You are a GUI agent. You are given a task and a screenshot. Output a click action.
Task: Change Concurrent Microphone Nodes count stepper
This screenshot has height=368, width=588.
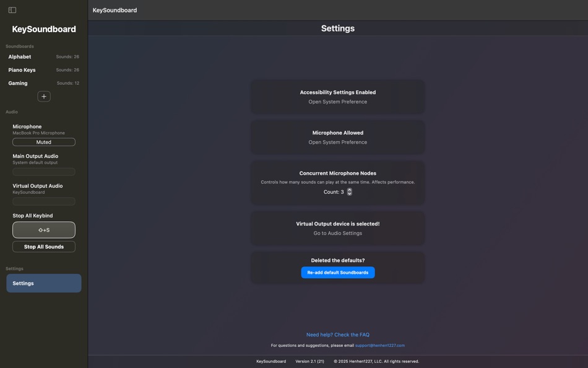(x=350, y=192)
